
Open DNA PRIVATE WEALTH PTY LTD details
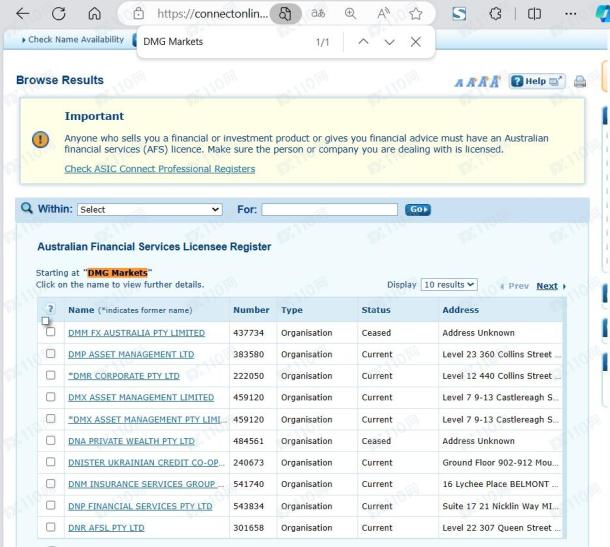[131, 441]
